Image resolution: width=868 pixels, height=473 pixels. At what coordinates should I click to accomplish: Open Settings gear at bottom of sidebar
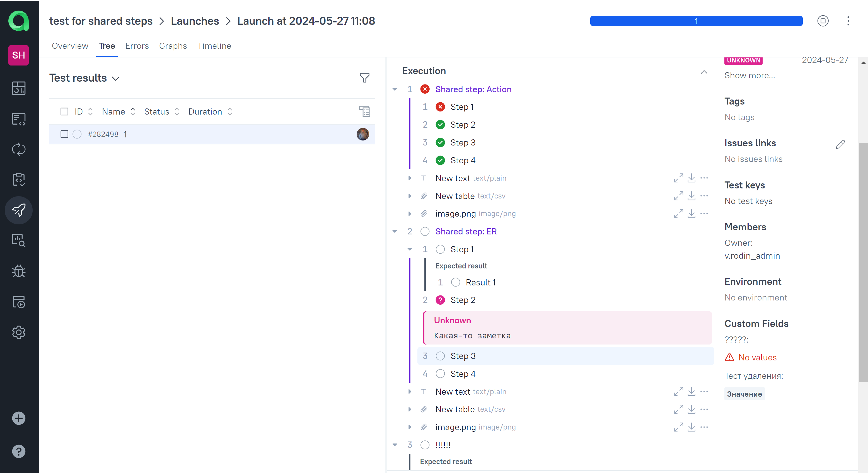click(19, 332)
